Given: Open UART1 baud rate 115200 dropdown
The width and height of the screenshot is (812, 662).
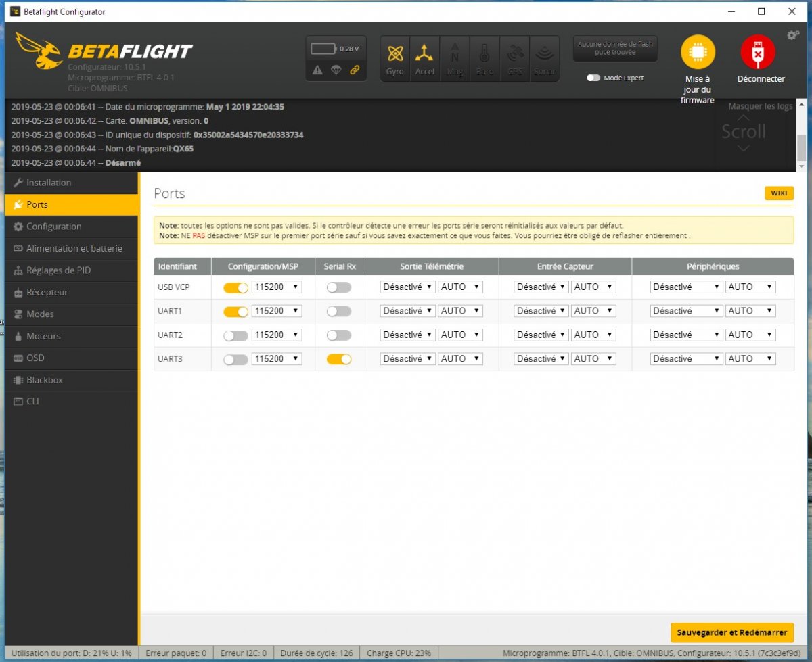Looking at the screenshot, I should click(277, 311).
